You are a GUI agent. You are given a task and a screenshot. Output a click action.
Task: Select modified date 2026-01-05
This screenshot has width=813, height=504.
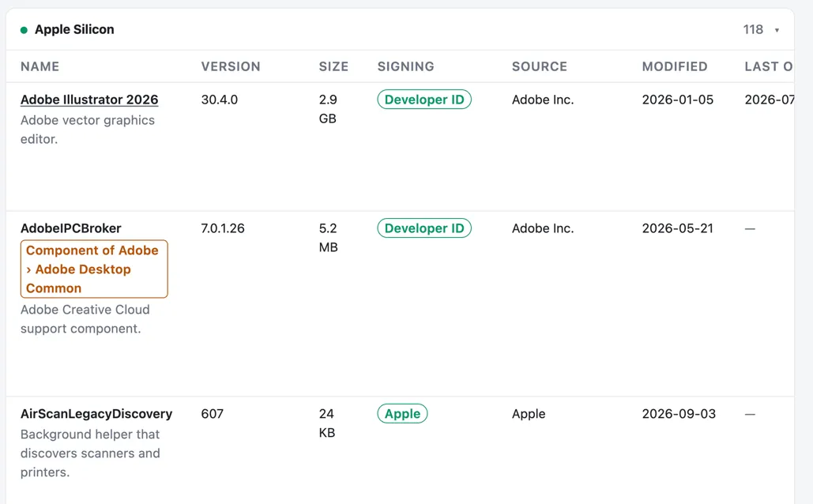pyautogui.click(x=678, y=100)
